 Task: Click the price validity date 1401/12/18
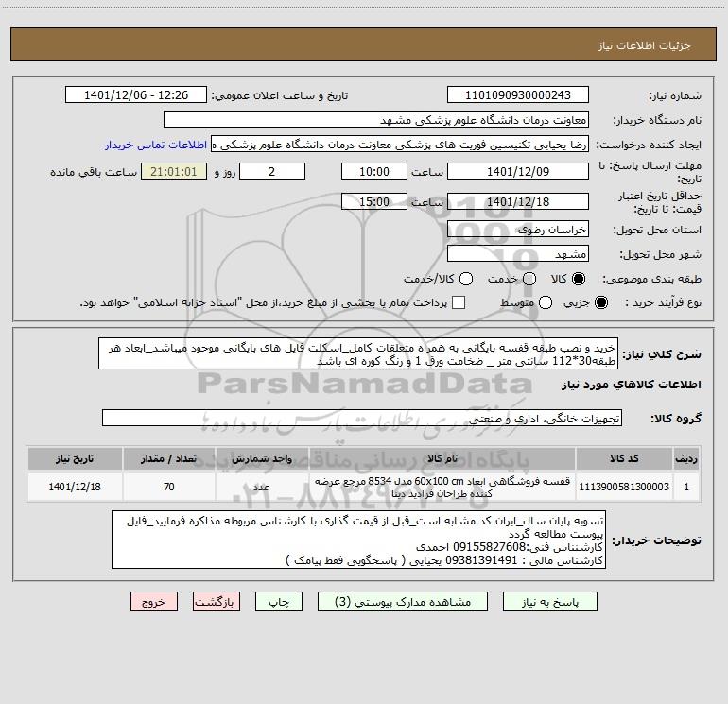pos(518,201)
